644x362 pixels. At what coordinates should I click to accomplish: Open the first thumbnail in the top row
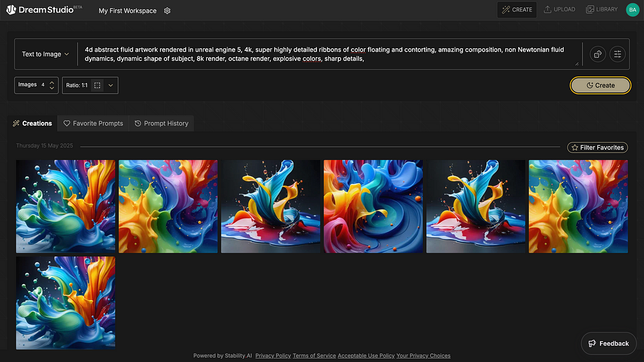pyautogui.click(x=65, y=206)
